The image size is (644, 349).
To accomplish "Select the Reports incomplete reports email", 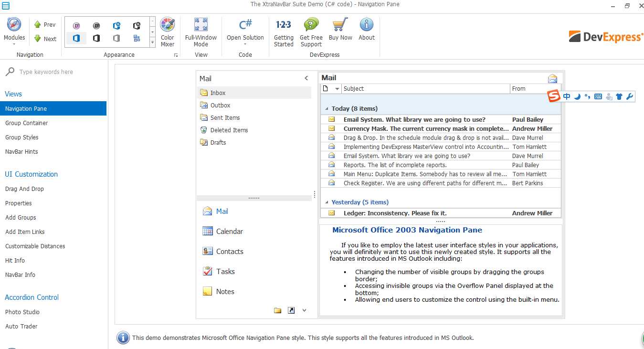I will tap(441, 165).
